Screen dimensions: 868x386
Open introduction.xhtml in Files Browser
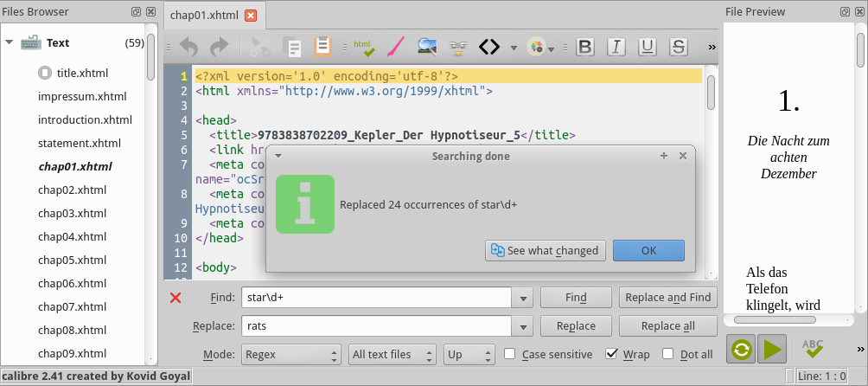tap(86, 120)
